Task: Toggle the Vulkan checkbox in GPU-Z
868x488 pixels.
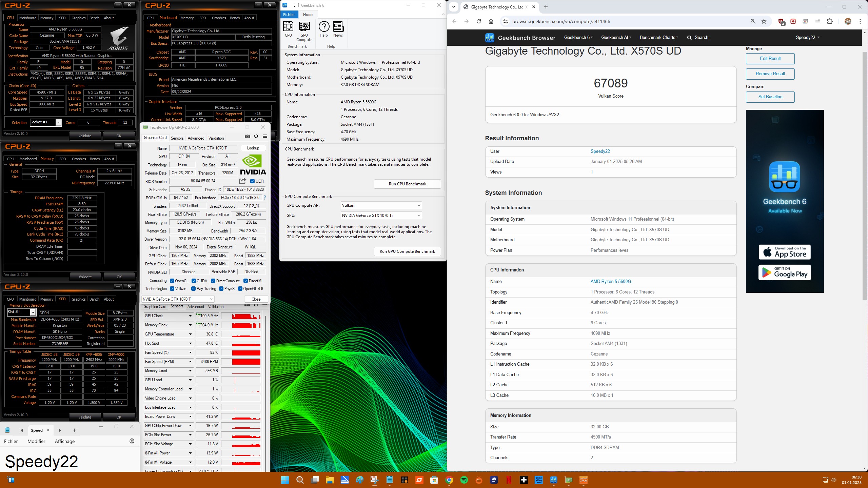Action: point(172,289)
